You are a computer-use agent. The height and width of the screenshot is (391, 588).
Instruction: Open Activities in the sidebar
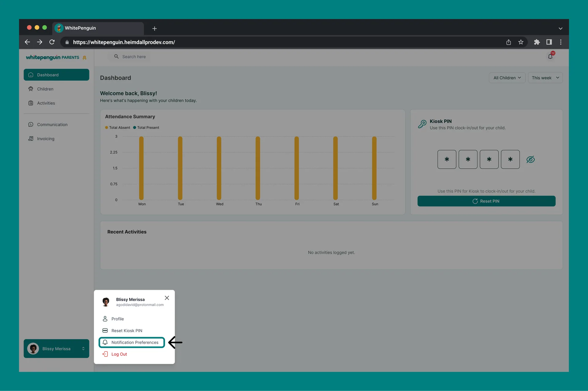(x=56, y=103)
